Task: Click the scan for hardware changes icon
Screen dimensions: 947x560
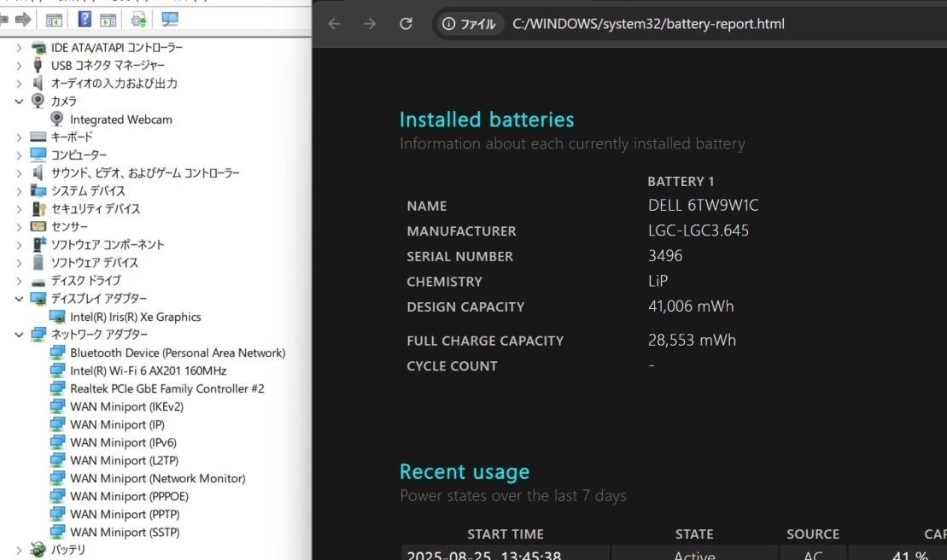Action: point(170,19)
